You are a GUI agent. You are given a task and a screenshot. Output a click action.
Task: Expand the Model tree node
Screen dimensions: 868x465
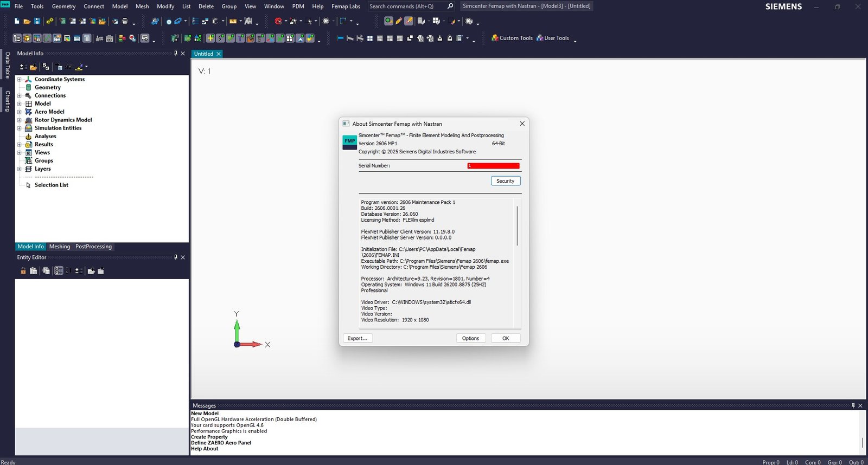[19, 104]
